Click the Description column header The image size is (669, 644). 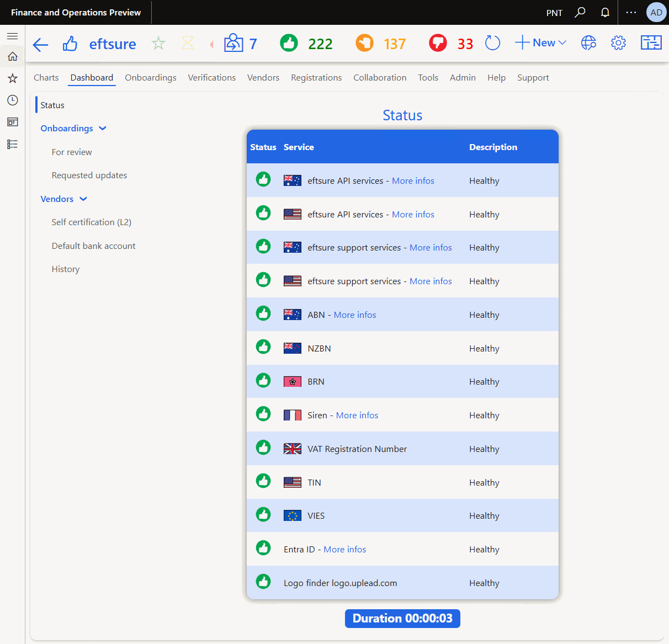pyautogui.click(x=493, y=147)
